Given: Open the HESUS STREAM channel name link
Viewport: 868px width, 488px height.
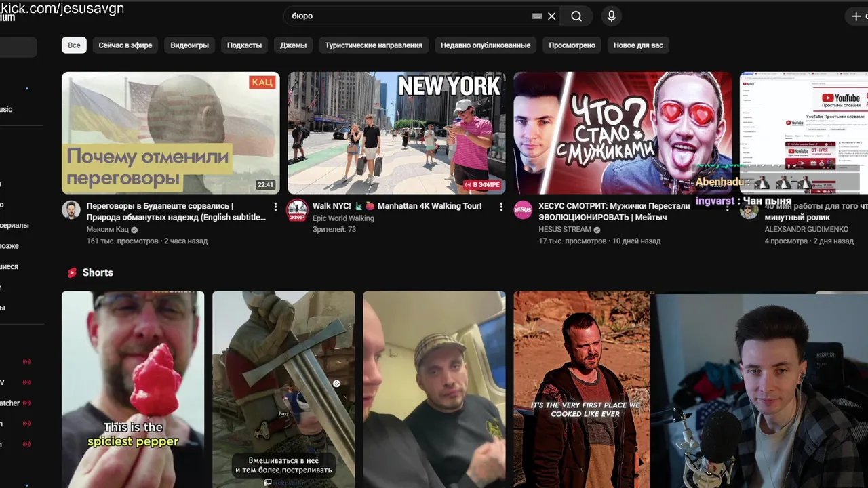Looking at the screenshot, I should (x=565, y=230).
